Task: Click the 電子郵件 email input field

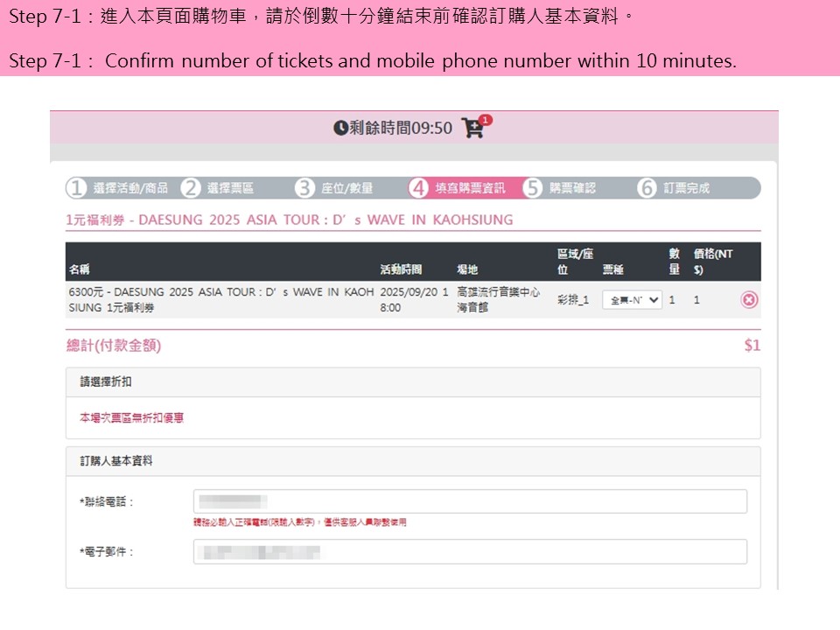Action: [470, 552]
